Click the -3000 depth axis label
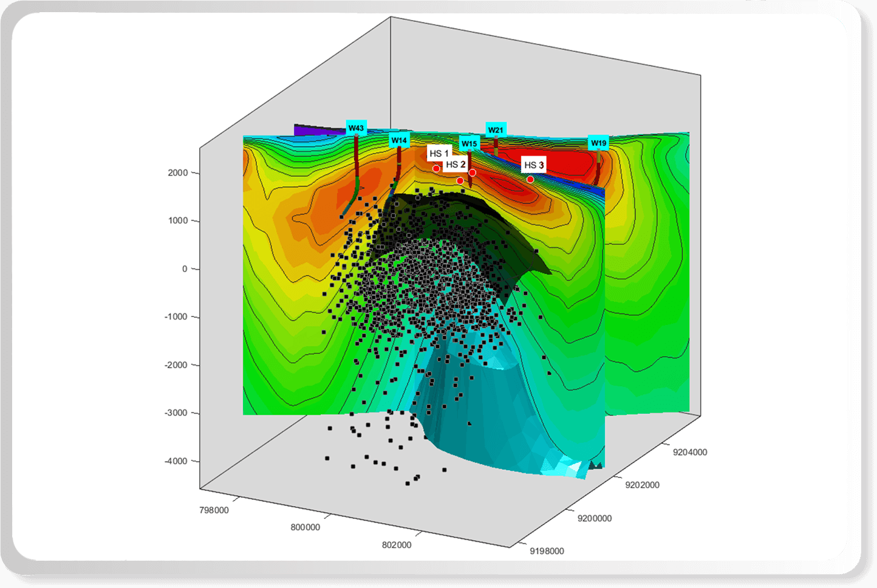The height and width of the screenshot is (588, 877). coord(176,412)
